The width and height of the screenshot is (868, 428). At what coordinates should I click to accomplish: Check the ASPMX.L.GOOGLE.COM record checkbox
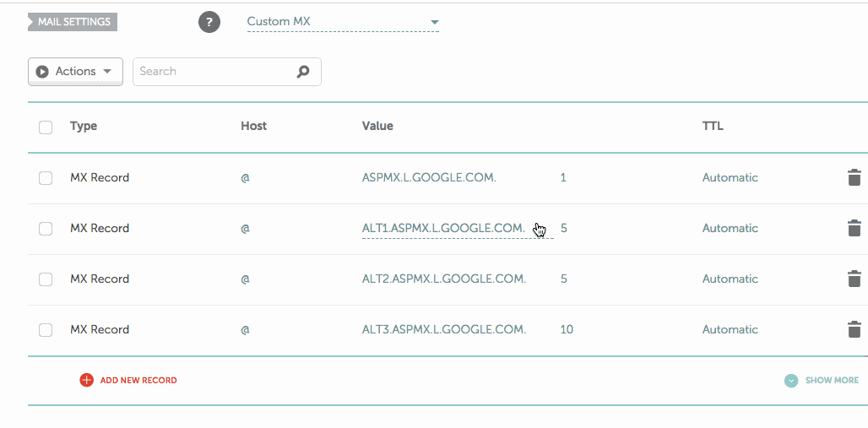(x=46, y=178)
